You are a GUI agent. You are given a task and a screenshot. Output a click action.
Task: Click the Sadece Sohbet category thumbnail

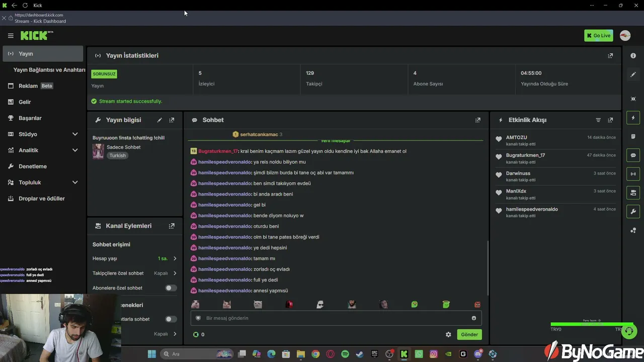[x=98, y=151]
